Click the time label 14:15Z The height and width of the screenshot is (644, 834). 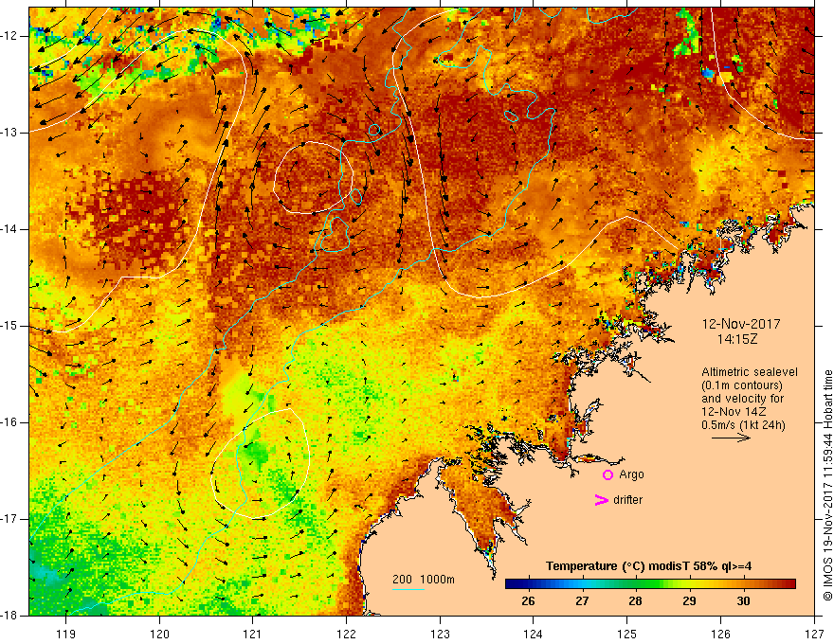point(736,339)
